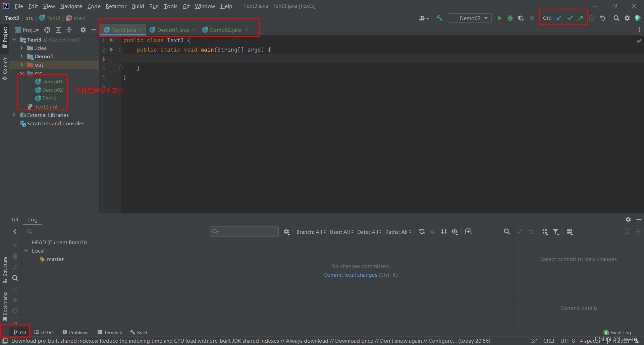This screenshot has height=345, width=644.
Task: Select opened file locate target icon
Action: pyautogui.click(x=47, y=30)
